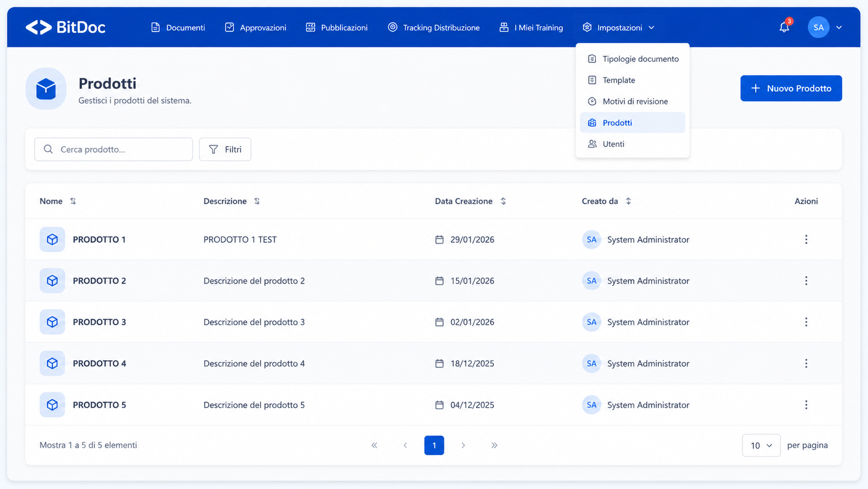Image resolution: width=868 pixels, height=489 pixels.
Task: Select Tipologie documento menu entry
Action: [x=632, y=59]
